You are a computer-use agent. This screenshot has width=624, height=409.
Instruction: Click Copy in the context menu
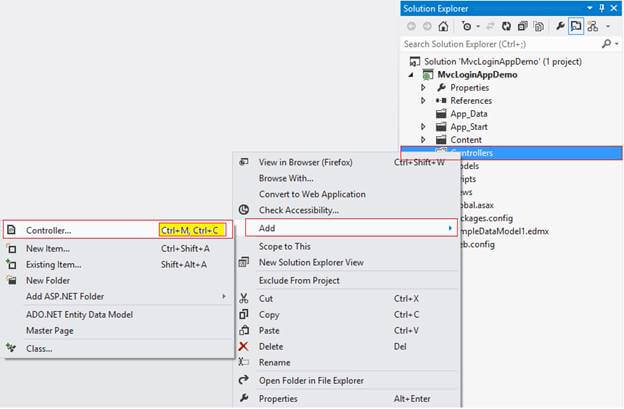click(345, 314)
